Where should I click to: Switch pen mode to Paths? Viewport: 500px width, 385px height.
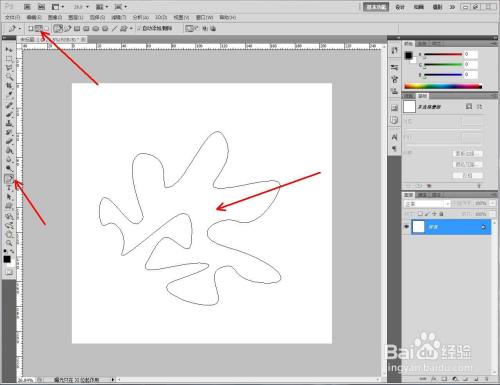(39, 29)
